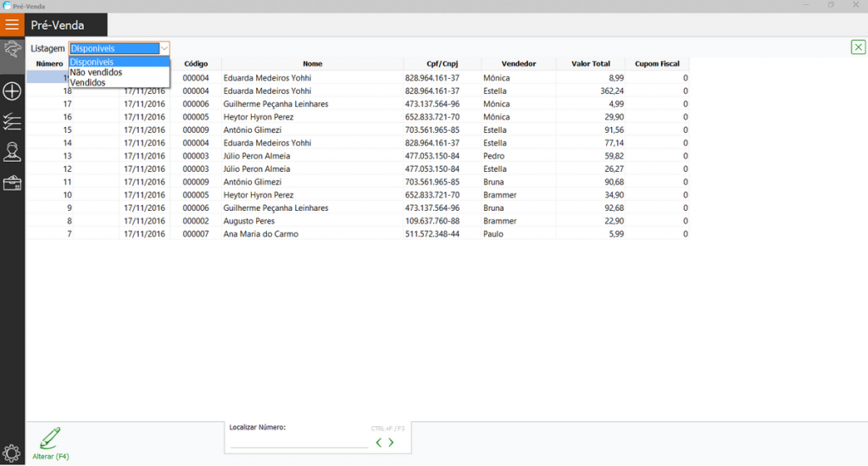Go to next match arrow
The height and width of the screenshot is (466, 868).
(x=391, y=442)
